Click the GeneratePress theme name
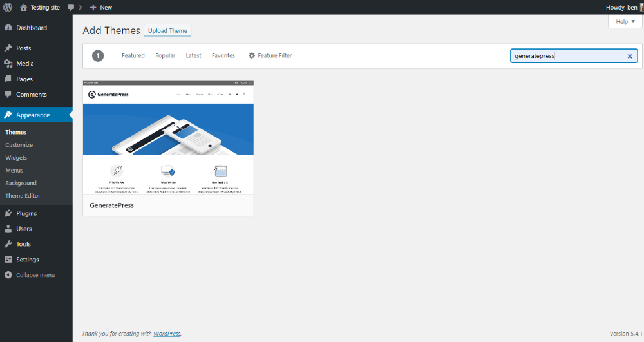 pyautogui.click(x=111, y=205)
